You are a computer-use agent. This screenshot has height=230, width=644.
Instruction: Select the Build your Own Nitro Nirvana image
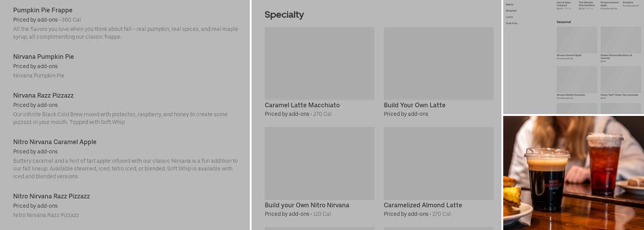click(319, 163)
